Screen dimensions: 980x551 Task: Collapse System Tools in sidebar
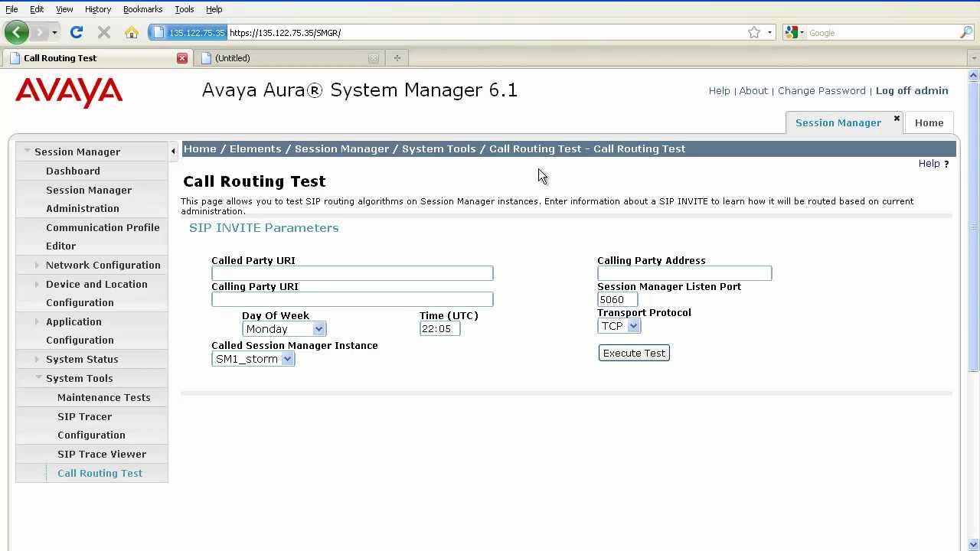coord(38,377)
